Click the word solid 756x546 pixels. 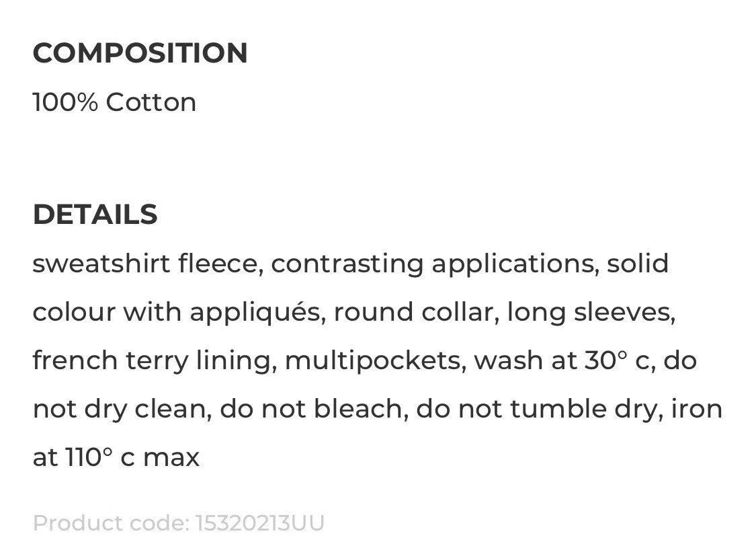tap(638, 264)
